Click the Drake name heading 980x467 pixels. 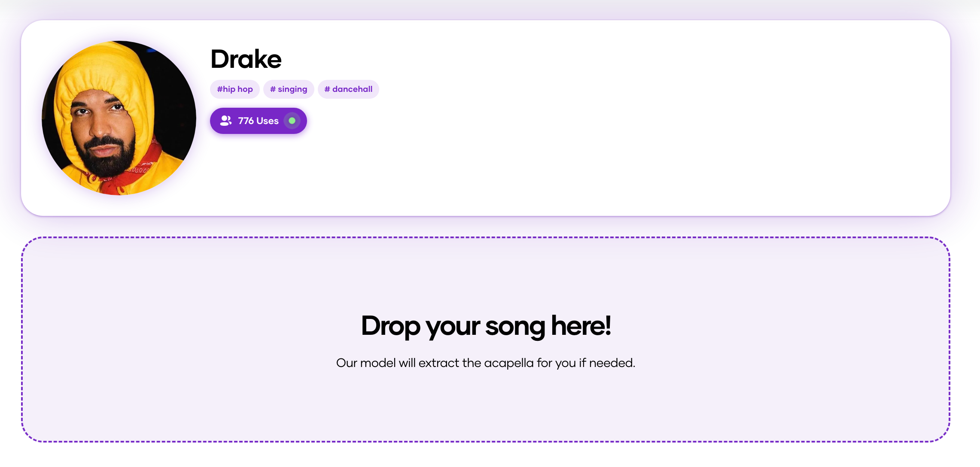[246, 59]
